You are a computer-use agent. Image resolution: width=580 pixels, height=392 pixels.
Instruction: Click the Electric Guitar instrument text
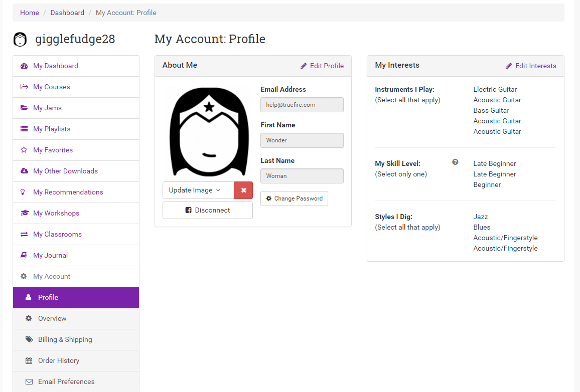click(495, 89)
